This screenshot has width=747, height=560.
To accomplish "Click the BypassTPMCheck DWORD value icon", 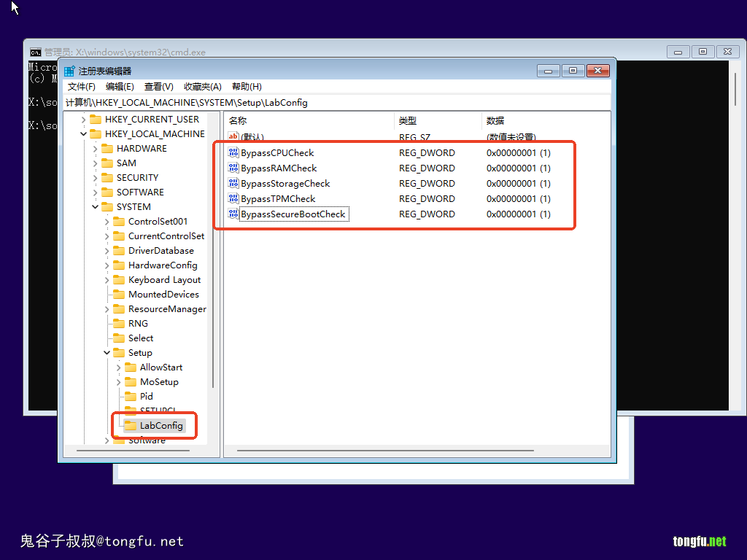I will [x=233, y=199].
